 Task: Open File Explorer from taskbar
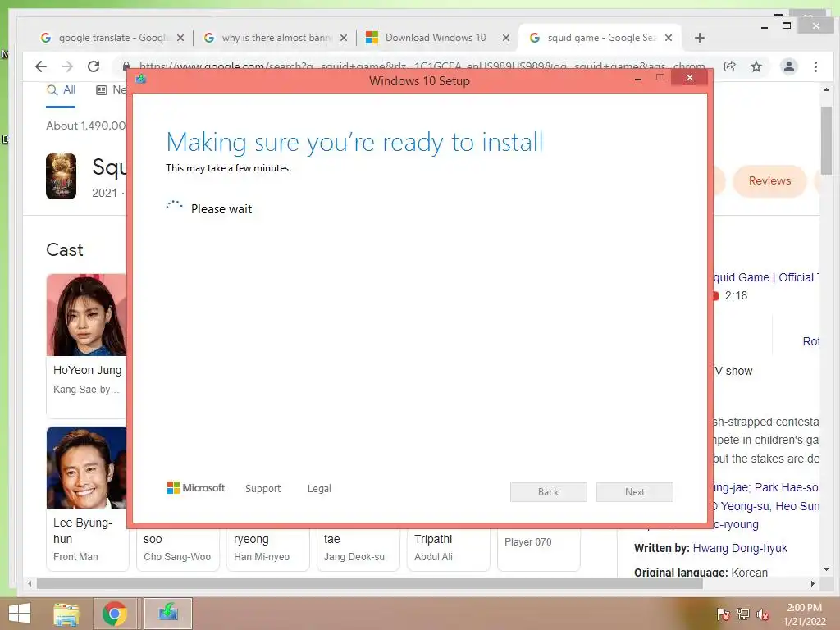pos(66,614)
